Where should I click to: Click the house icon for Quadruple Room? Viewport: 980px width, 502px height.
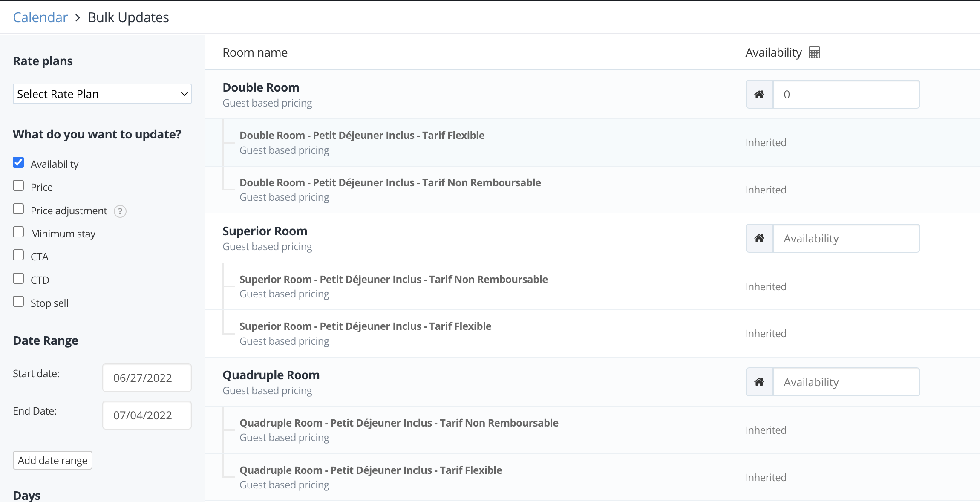tap(759, 382)
